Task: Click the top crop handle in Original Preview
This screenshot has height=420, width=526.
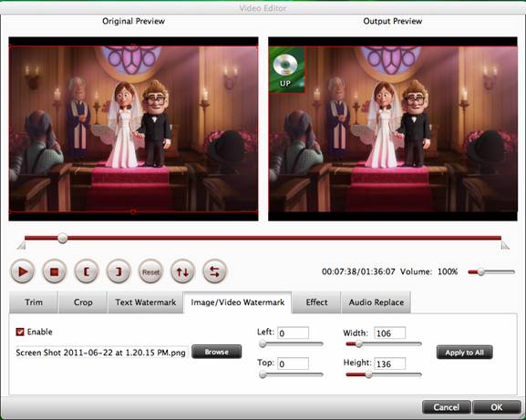Action: (x=133, y=46)
